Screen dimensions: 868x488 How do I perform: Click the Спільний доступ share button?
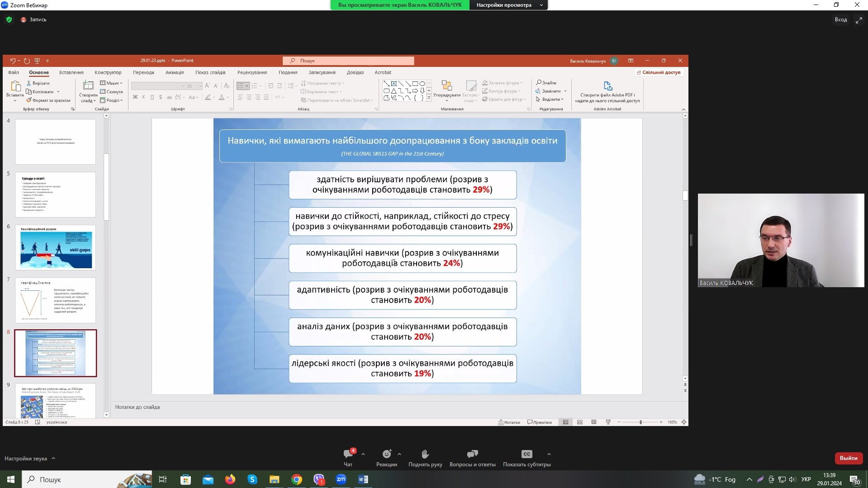pyautogui.click(x=658, y=72)
